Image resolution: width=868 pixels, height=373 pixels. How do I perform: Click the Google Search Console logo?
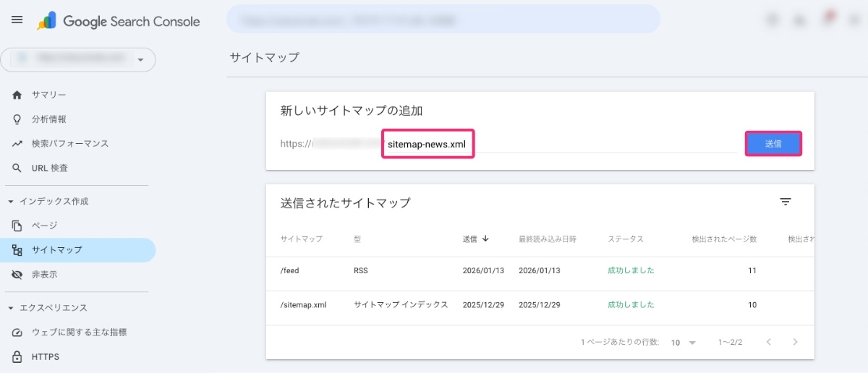(x=119, y=21)
